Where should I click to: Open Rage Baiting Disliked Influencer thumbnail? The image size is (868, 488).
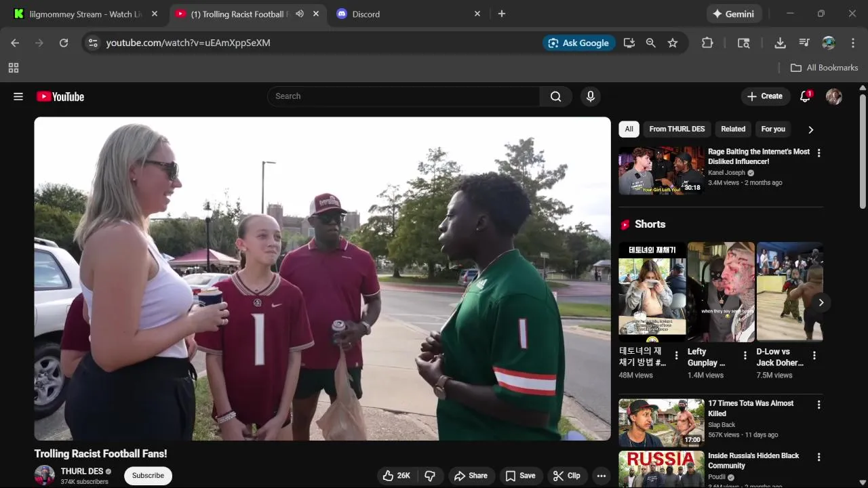[x=661, y=170]
